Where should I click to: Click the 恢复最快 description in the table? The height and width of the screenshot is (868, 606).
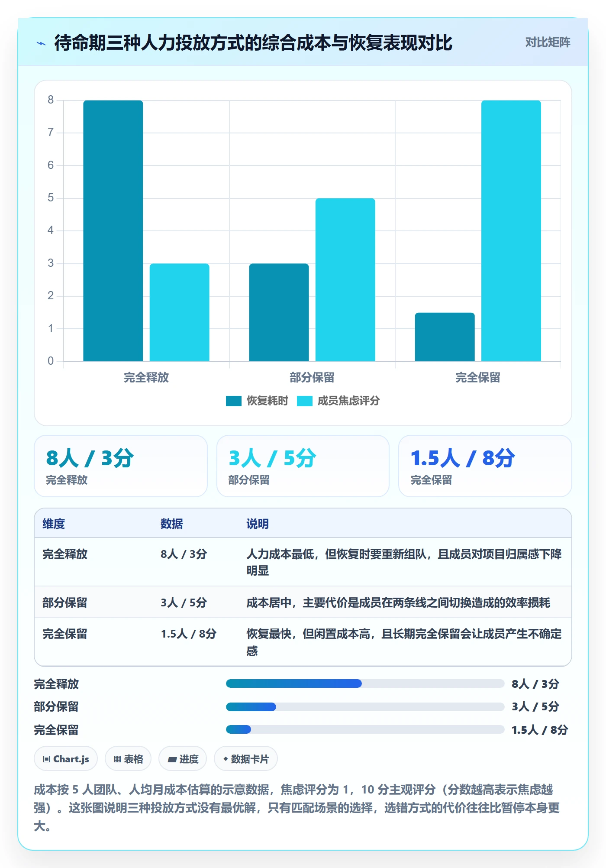pyautogui.click(x=404, y=642)
